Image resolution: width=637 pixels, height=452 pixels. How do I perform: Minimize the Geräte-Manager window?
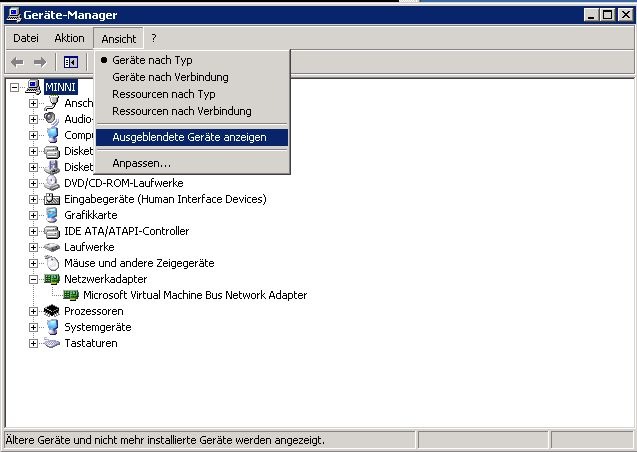pyautogui.click(x=592, y=15)
